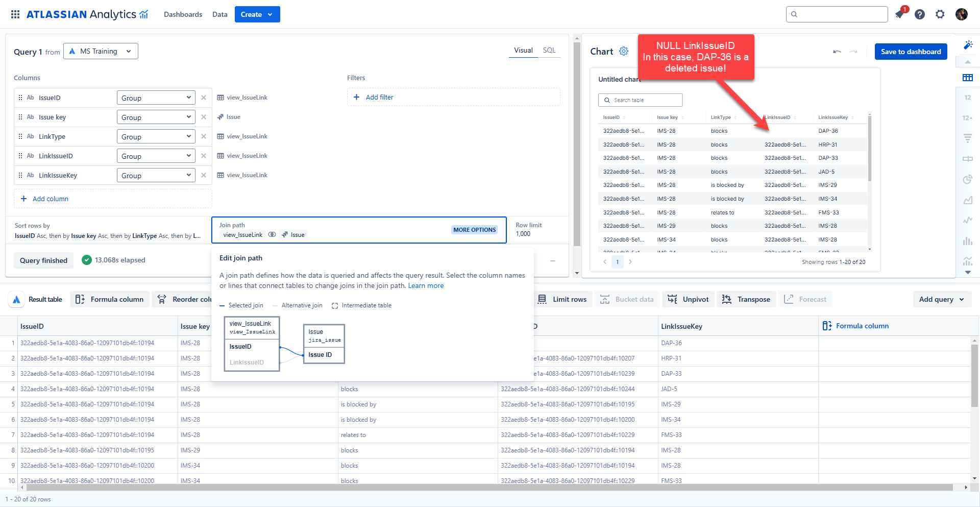Go to chart table page 1
This screenshot has width=980, height=507.
[x=618, y=262]
